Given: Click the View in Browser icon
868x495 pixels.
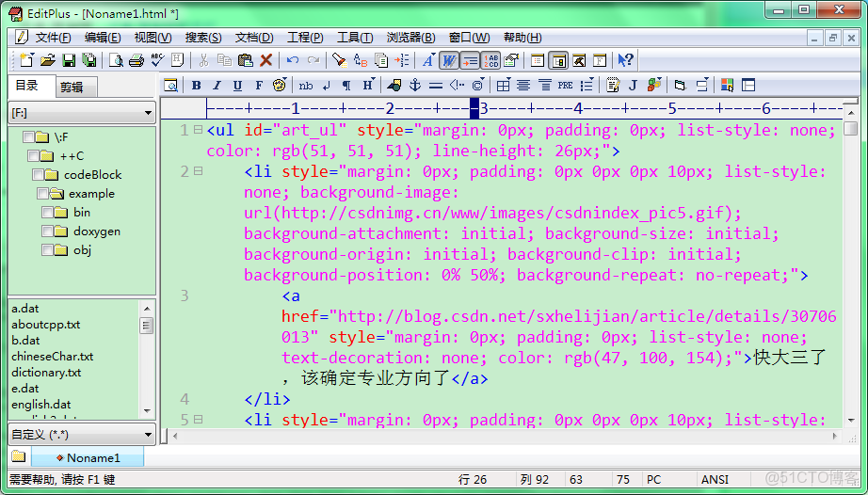Looking at the screenshot, I should coord(171,86).
